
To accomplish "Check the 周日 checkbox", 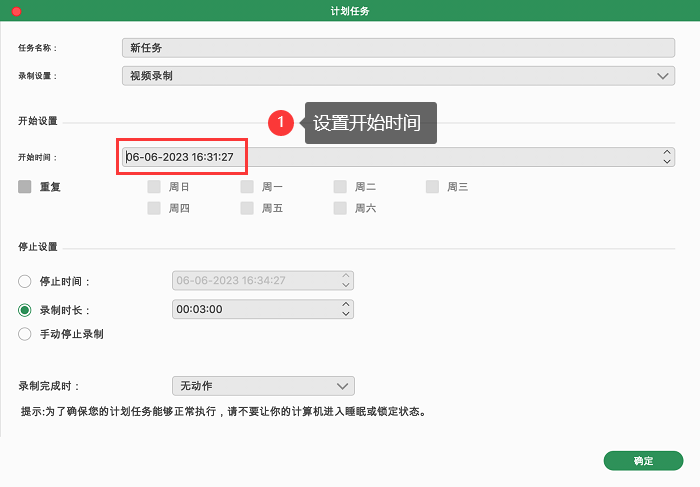I will [154, 187].
